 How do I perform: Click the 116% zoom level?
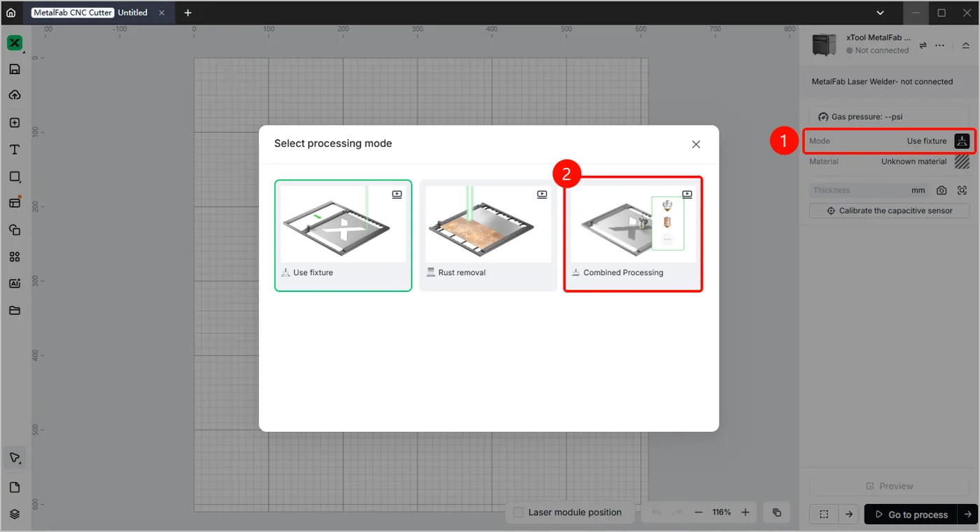pyautogui.click(x=722, y=512)
